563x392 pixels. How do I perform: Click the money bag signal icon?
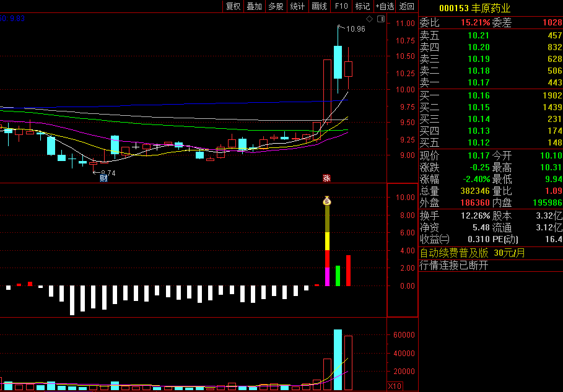click(x=327, y=201)
